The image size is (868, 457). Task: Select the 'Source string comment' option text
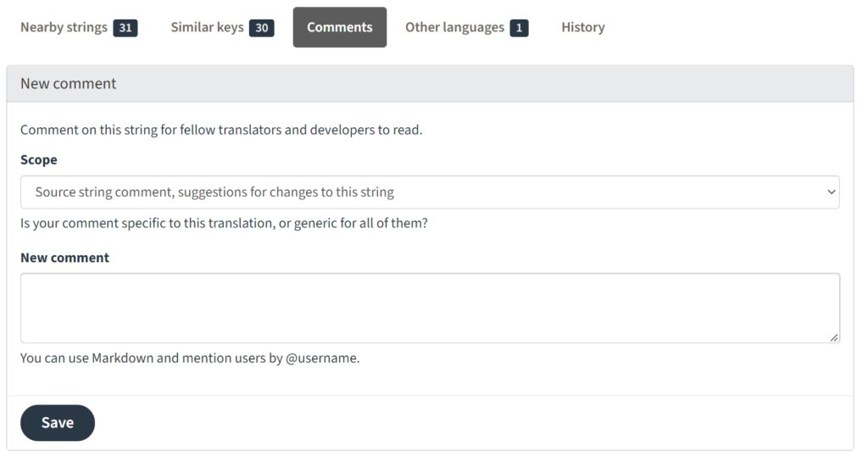tap(214, 192)
